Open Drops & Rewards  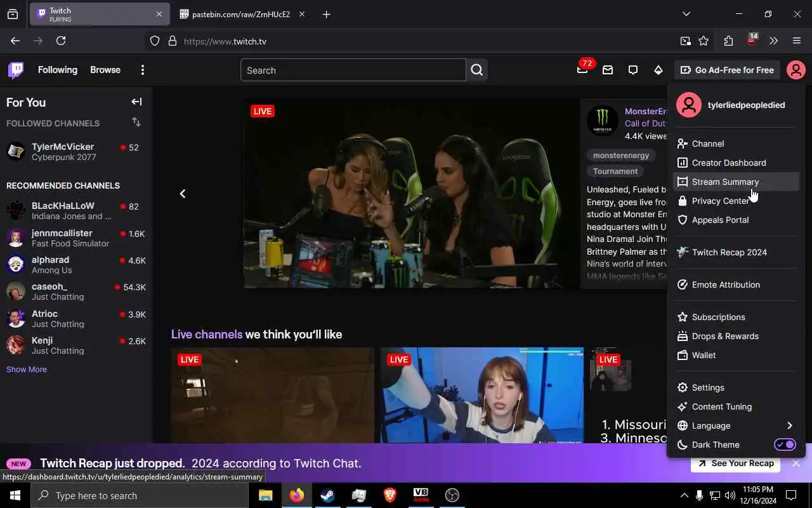pyautogui.click(x=736, y=336)
